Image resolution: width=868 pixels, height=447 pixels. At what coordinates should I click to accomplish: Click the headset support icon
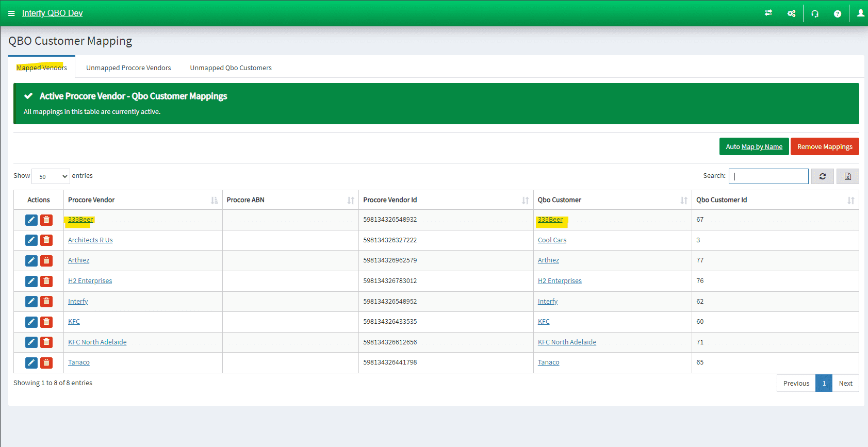point(815,13)
